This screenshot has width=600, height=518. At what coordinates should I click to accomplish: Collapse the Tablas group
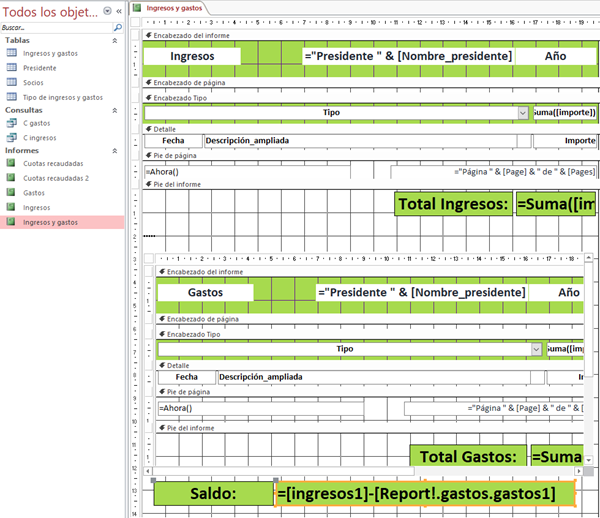(114, 41)
